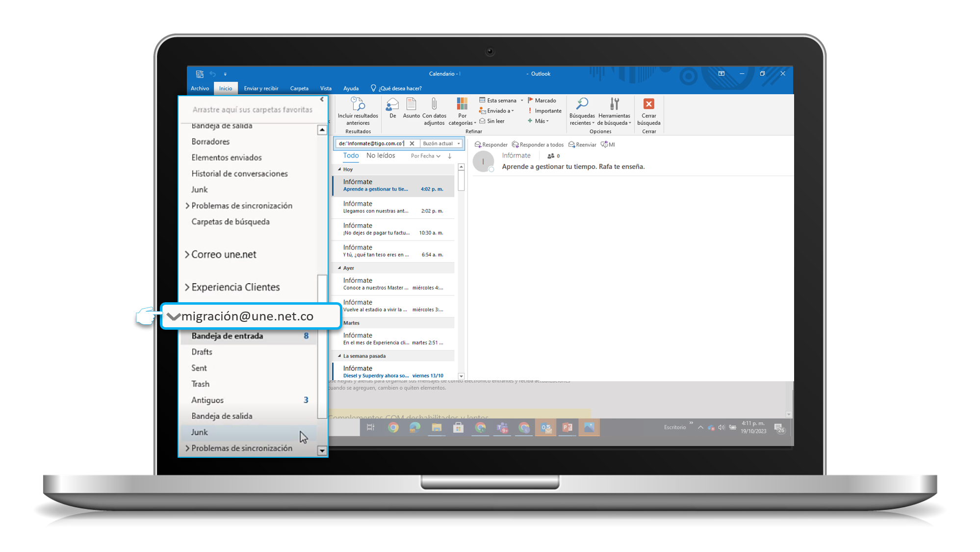Collapse the folder pane chevron
This screenshot has width=980, height=552.
click(x=322, y=100)
